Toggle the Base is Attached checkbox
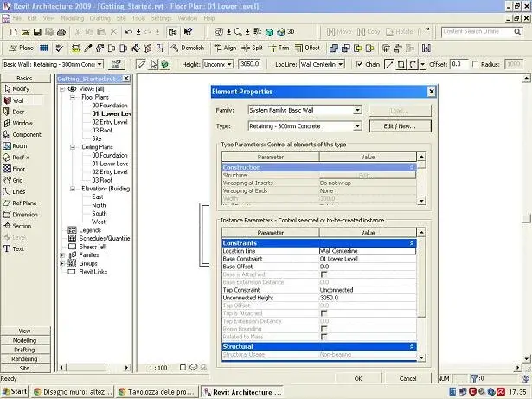The image size is (532, 399). click(324, 274)
